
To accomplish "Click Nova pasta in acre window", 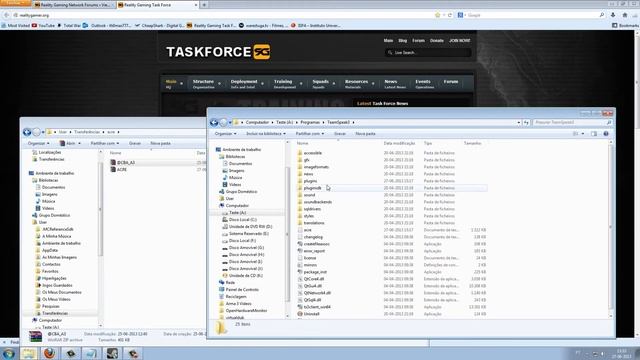I will point(160,144).
